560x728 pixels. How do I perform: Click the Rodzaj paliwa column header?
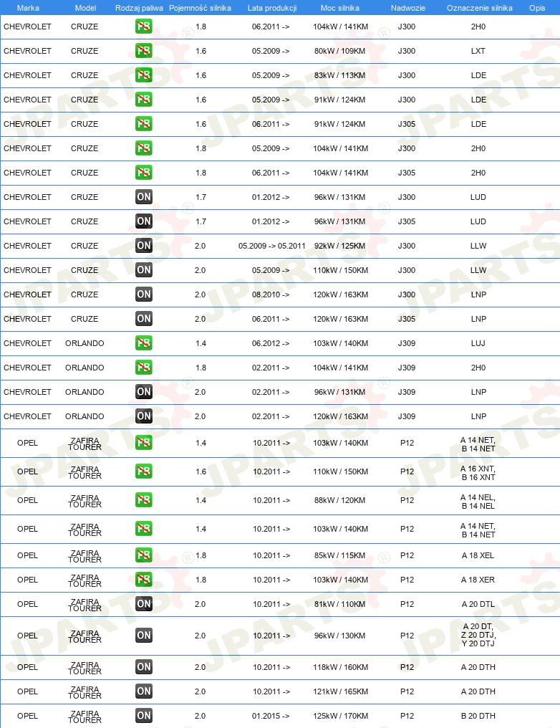pos(139,8)
